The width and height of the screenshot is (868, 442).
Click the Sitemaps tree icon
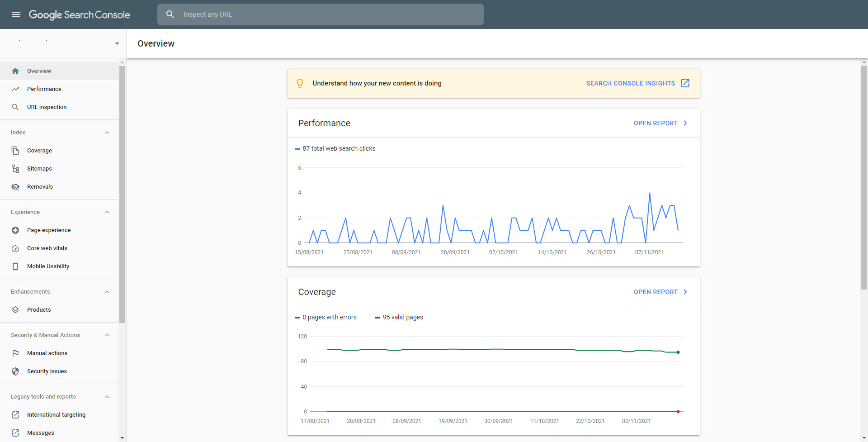pos(15,169)
